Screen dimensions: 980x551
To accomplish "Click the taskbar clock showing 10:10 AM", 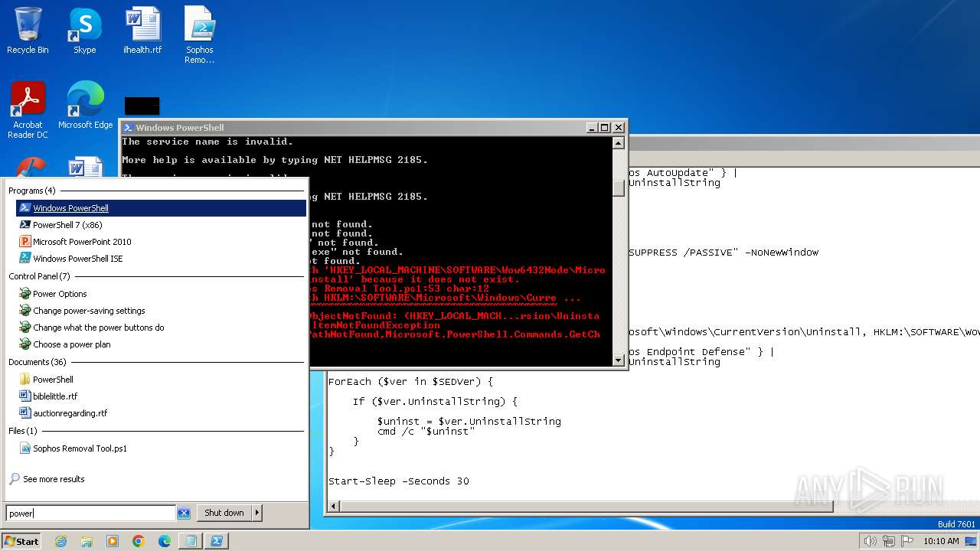I will (941, 541).
